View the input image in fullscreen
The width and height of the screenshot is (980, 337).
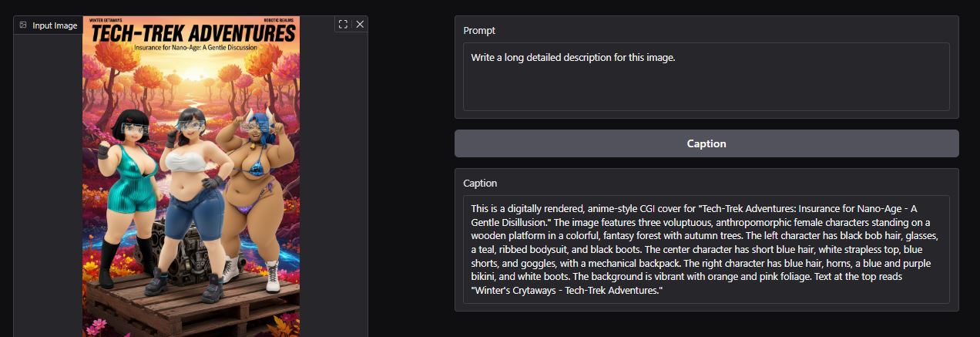point(344,24)
